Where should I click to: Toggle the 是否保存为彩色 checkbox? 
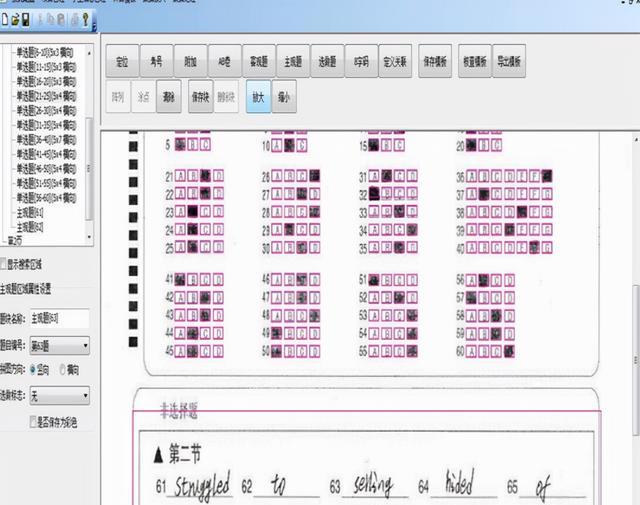(33, 422)
